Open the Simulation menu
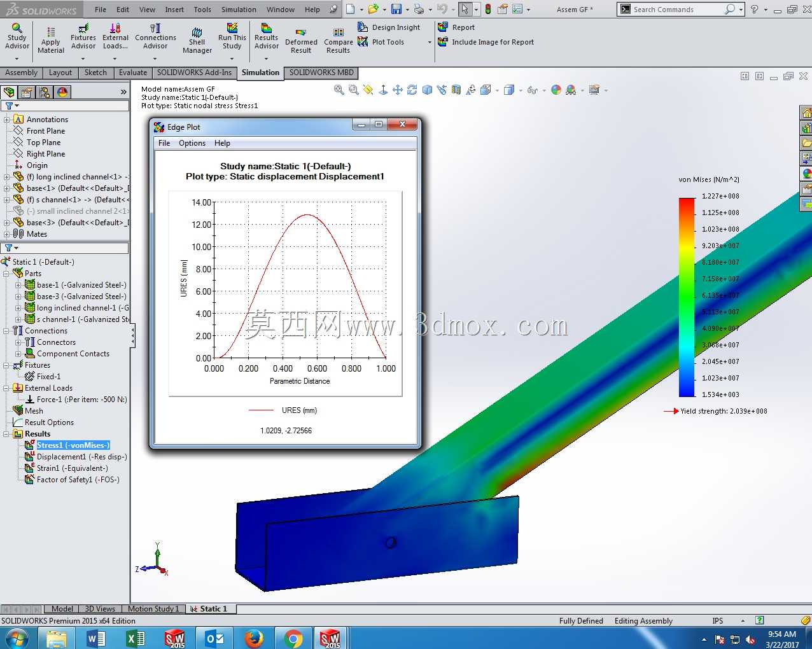Viewport: 812px width, 649px height. pyautogui.click(x=239, y=10)
